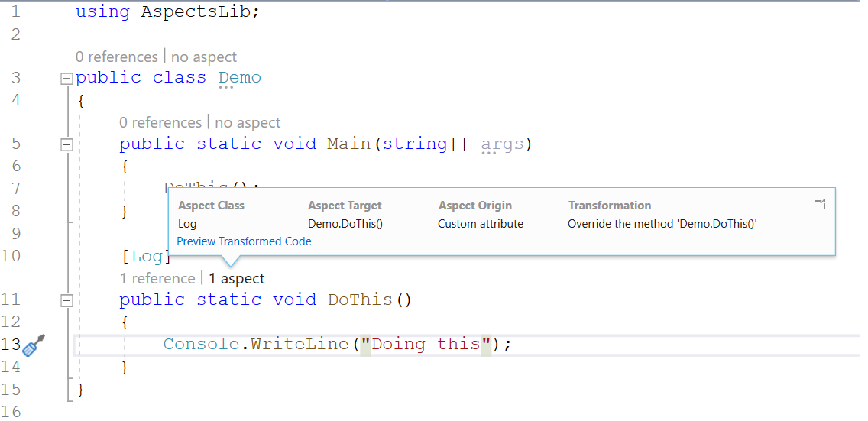The height and width of the screenshot is (421, 868).
Task: Show the "1 reference" CodeLens for DoThis
Action: 157,279
